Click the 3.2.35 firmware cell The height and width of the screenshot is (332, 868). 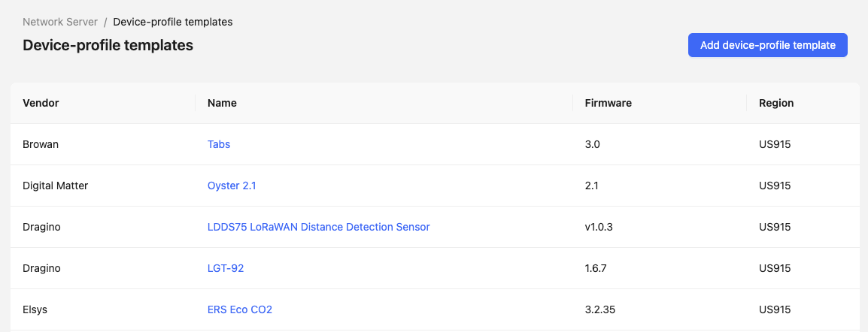599,309
